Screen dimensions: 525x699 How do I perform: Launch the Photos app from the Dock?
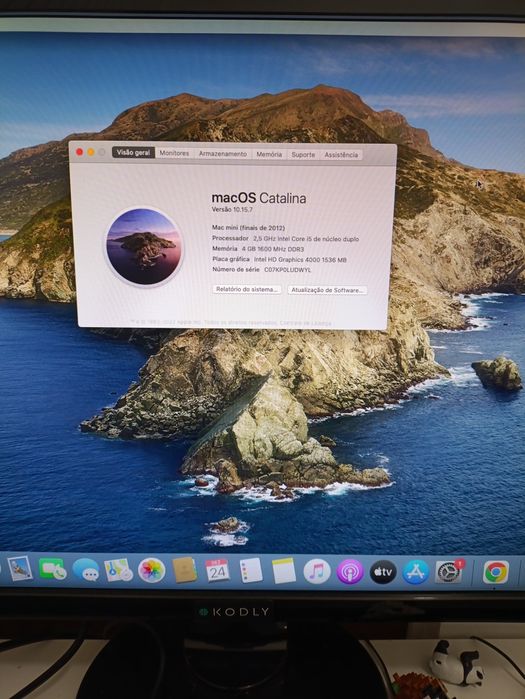tap(152, 571)
